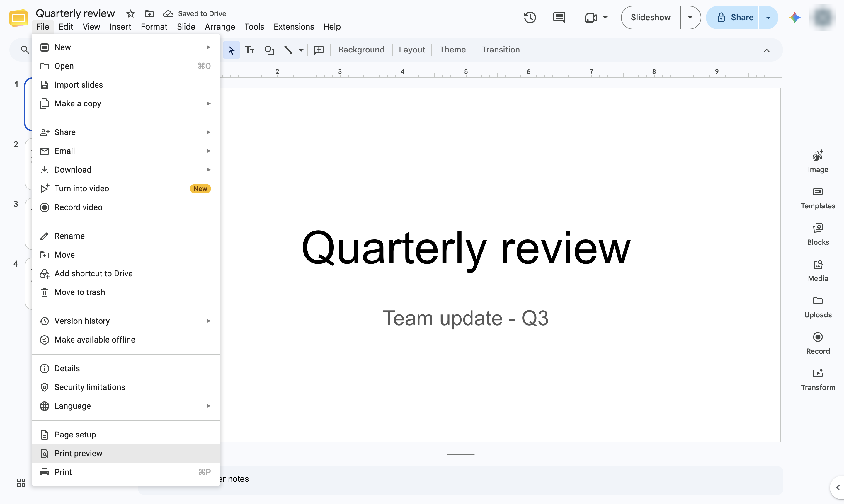
Task: Open the Templates side panel
Action: point(818,198)
